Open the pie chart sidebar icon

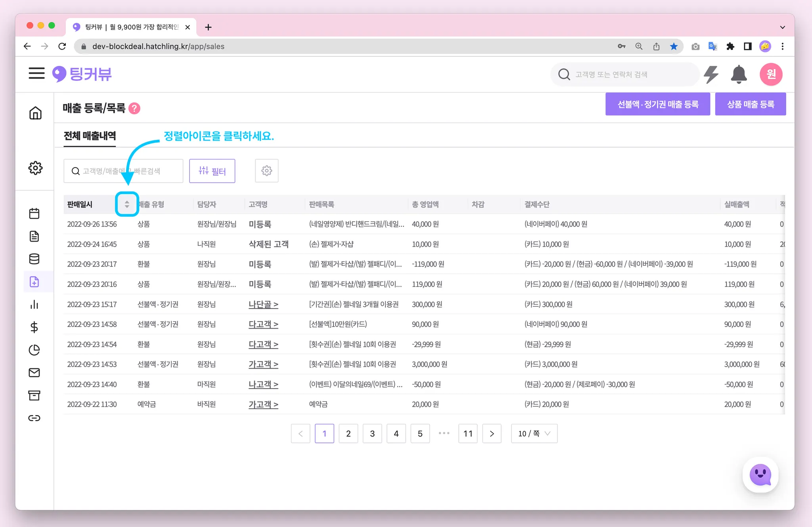34,350
